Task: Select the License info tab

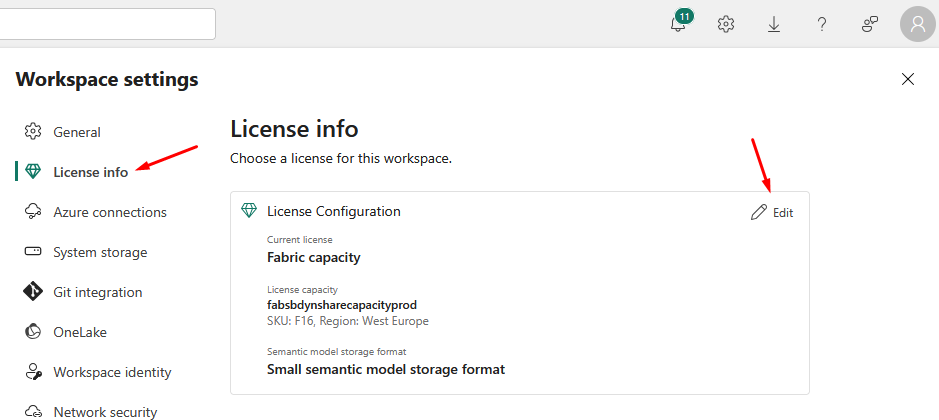Action: 90,172
